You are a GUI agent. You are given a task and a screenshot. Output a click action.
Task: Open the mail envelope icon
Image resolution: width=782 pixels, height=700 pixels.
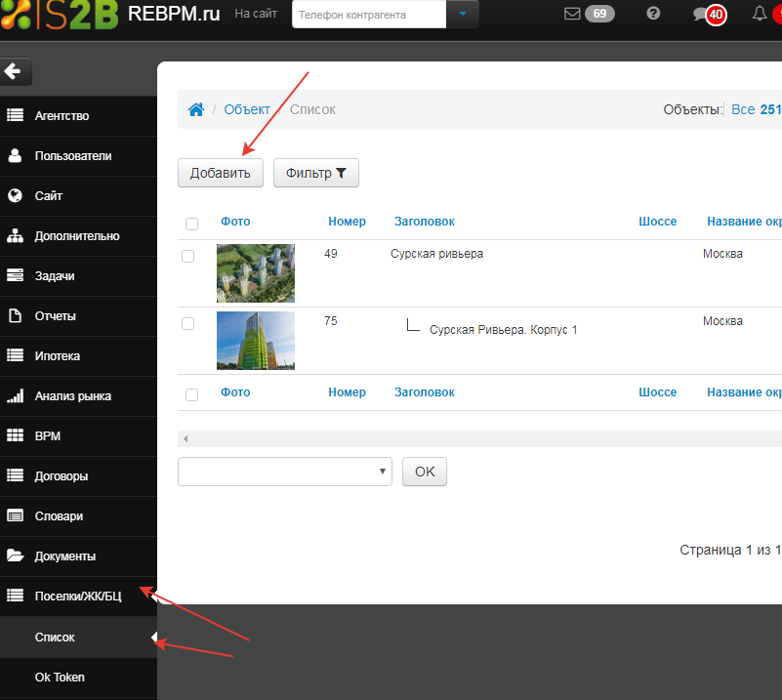(572, 14)
